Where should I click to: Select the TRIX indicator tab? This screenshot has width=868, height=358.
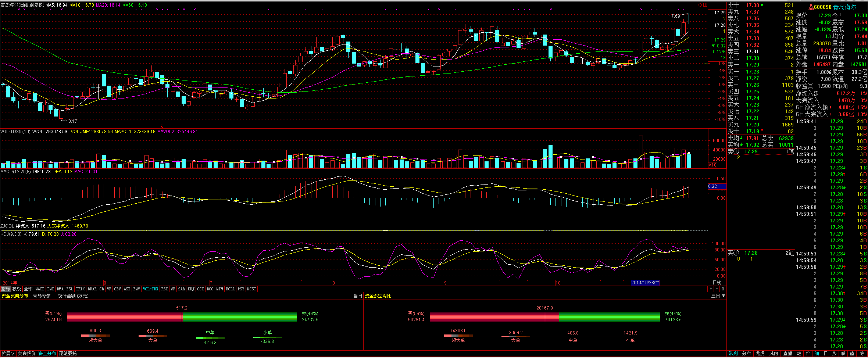click(80, 289)
